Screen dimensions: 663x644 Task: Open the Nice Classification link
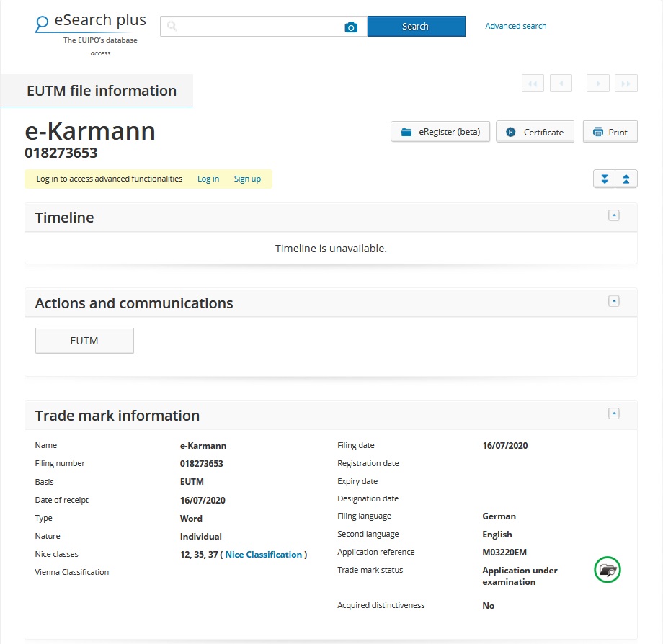(263, 555)
